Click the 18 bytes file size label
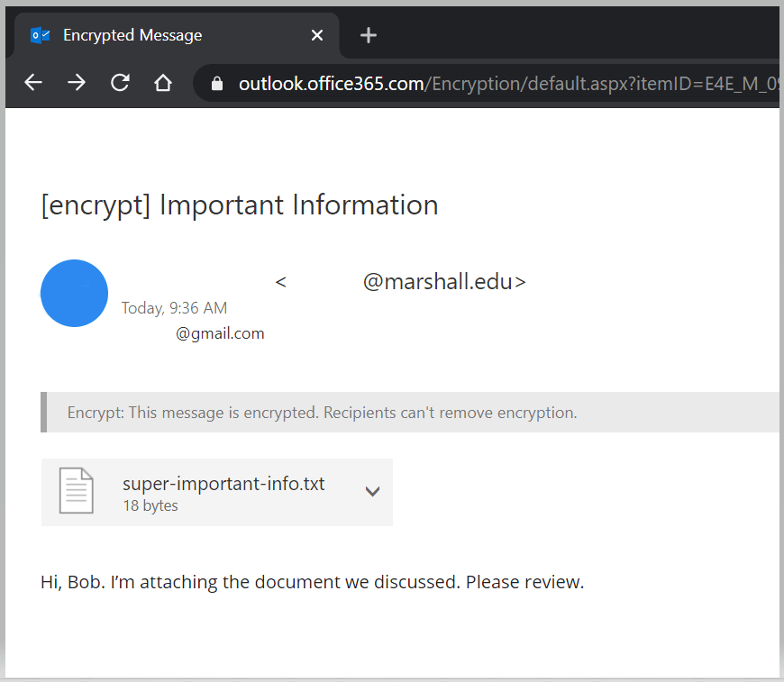The width and height of the screenshot is (784, 682). click(x=150, y=505)
